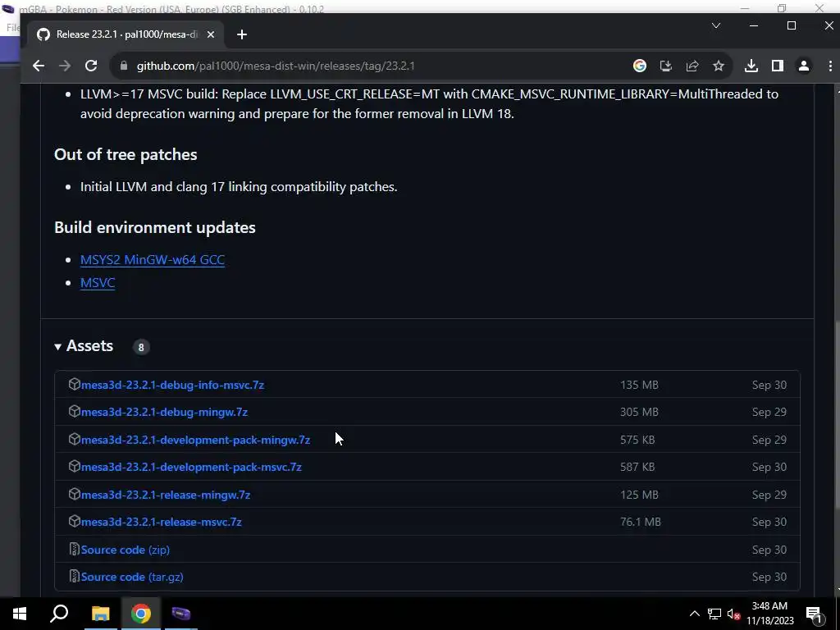Click the 135 MB file size text

click(x=639, y=386)
